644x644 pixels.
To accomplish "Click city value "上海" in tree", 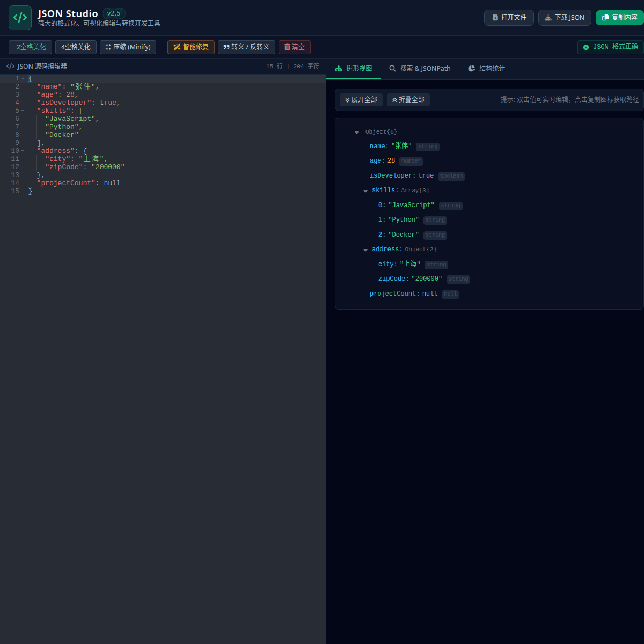I will click(410, 264).
